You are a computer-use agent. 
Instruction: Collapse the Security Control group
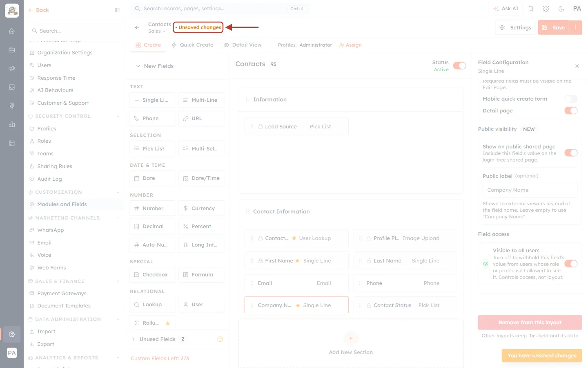[x=118, y=116]
